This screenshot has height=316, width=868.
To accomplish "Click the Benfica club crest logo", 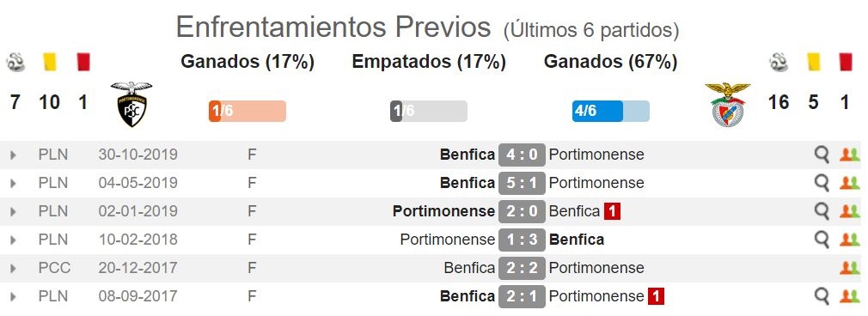I will click(x=727, y=104).
